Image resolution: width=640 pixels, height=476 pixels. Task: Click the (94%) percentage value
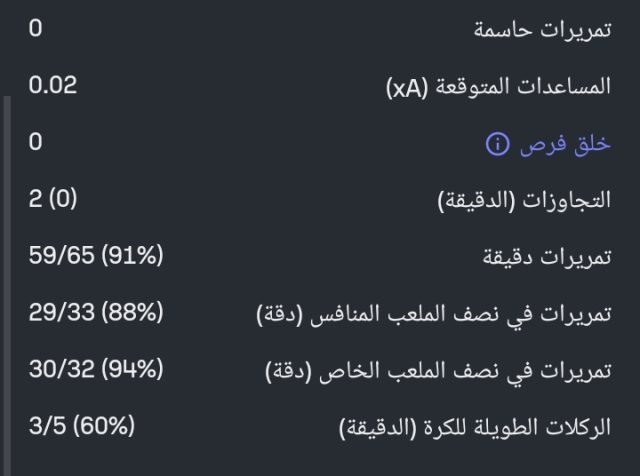(x=133, y=371)
